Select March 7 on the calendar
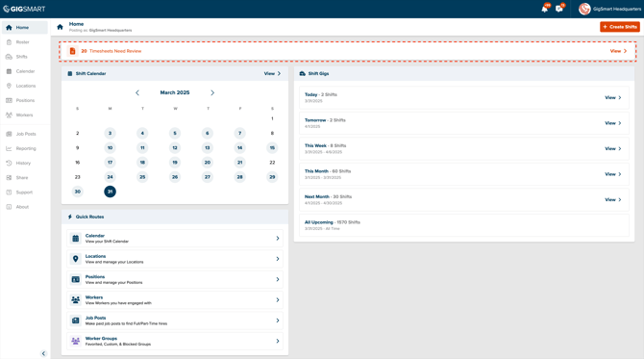Image resolution: width=644 pixels, height=359 pixels. pos(240,133)
